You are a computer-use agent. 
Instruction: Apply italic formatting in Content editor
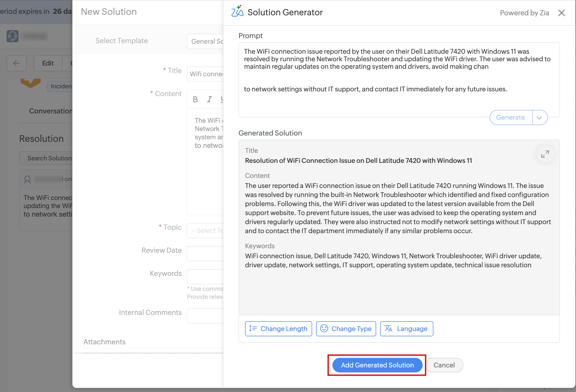(209, 100)
